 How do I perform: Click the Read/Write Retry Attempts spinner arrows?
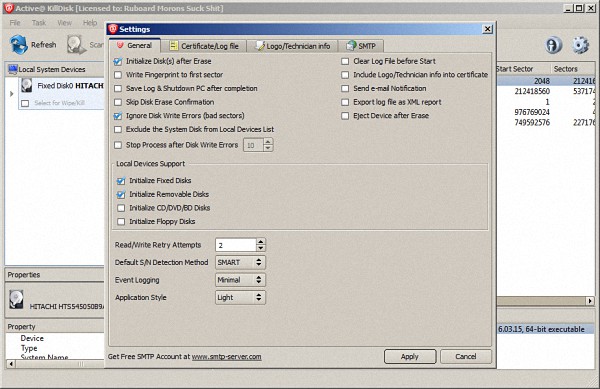(x=261, y=245)
